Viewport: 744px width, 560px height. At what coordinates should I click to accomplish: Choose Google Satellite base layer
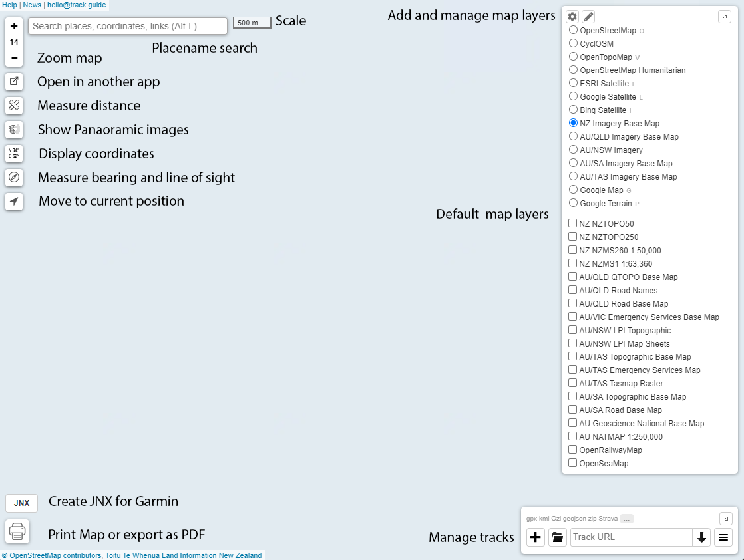(573, 97)
